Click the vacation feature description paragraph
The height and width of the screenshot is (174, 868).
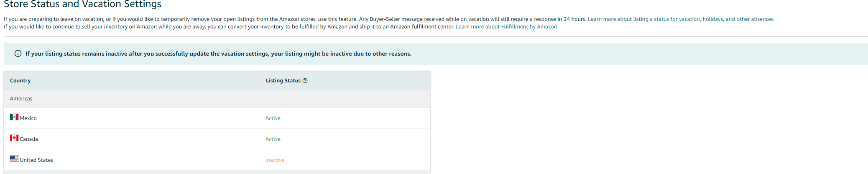[x=295, y=19]
